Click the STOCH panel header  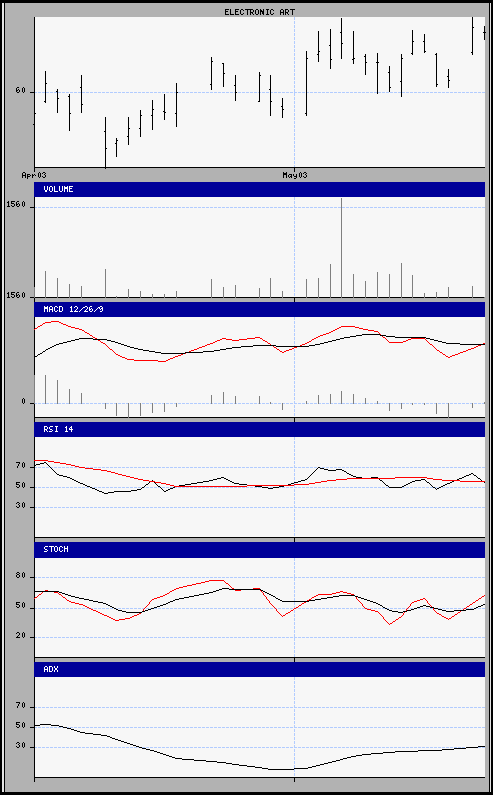259,549
